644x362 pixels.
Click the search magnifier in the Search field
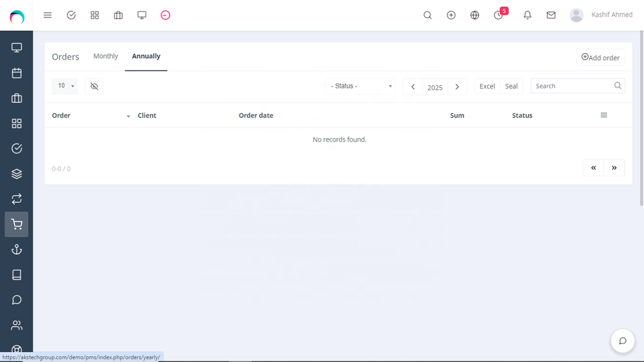coord(618,86)
